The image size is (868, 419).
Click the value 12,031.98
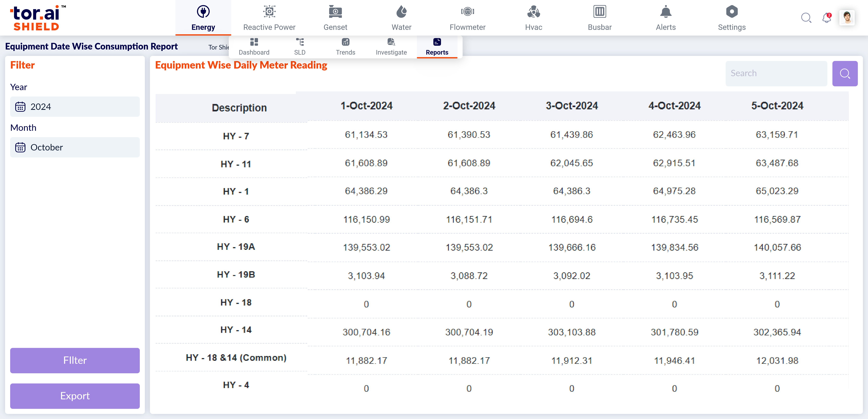[777, 360]
